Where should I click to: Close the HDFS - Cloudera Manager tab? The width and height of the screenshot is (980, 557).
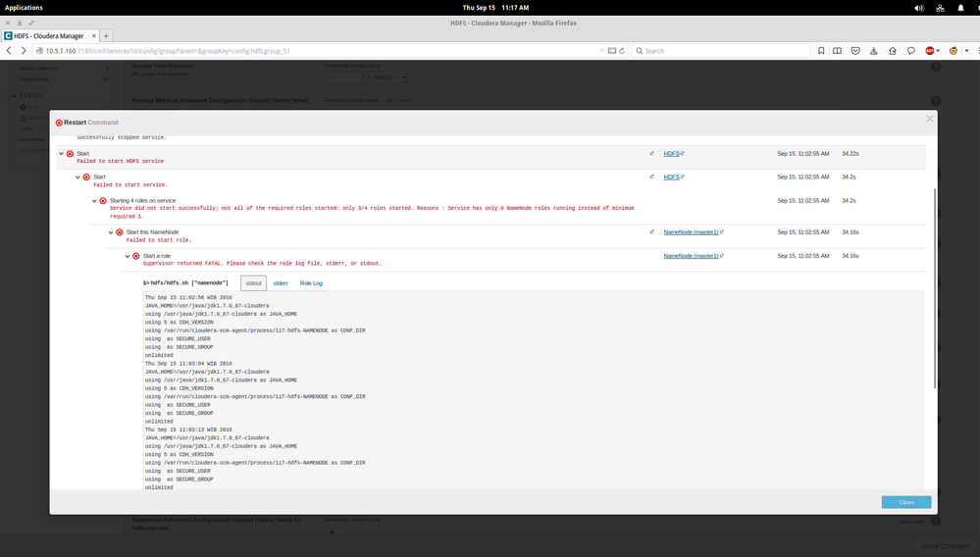click(x=94, y=35)
